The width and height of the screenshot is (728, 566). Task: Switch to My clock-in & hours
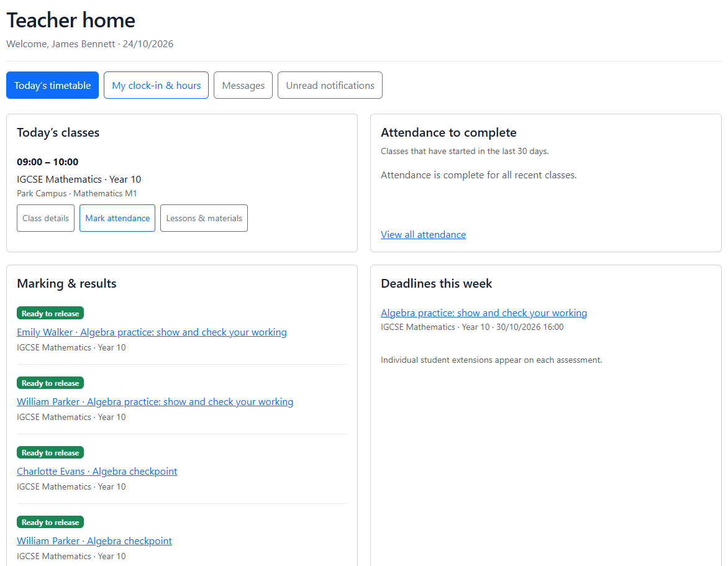(156, 86)
